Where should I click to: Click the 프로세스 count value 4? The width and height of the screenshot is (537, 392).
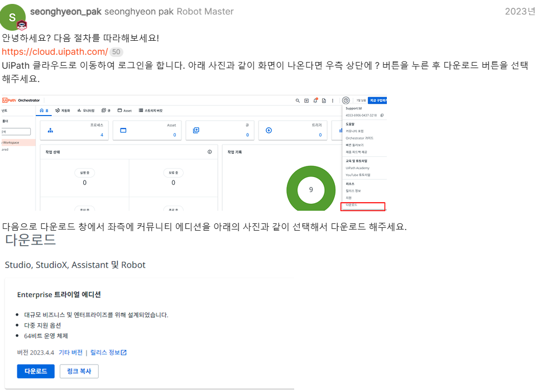[x=102, y=135]
